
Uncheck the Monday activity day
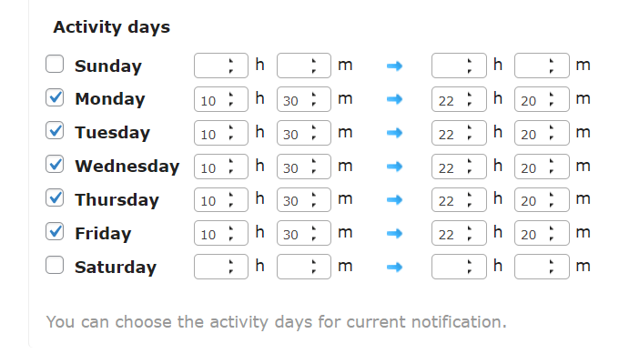[55, 98]
